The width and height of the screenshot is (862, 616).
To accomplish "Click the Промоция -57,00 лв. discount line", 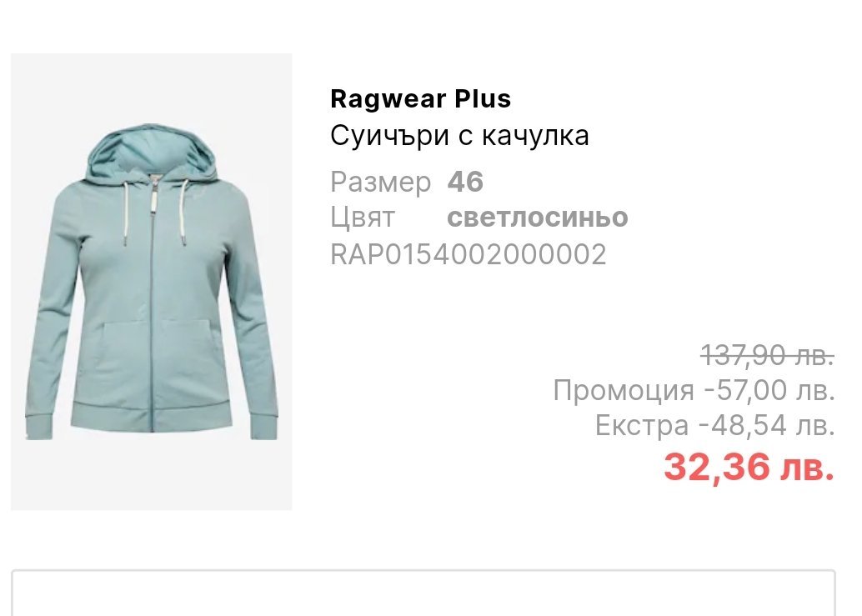I will (x=694, y=391).
